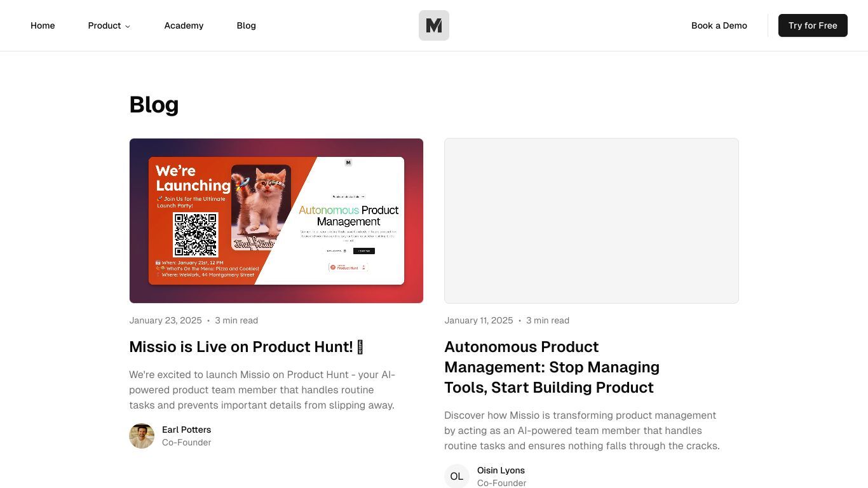Click the 'Discover how Missio is transforming' excerpt
This screenshot has width=868, height=488.
tap(582, 430)
